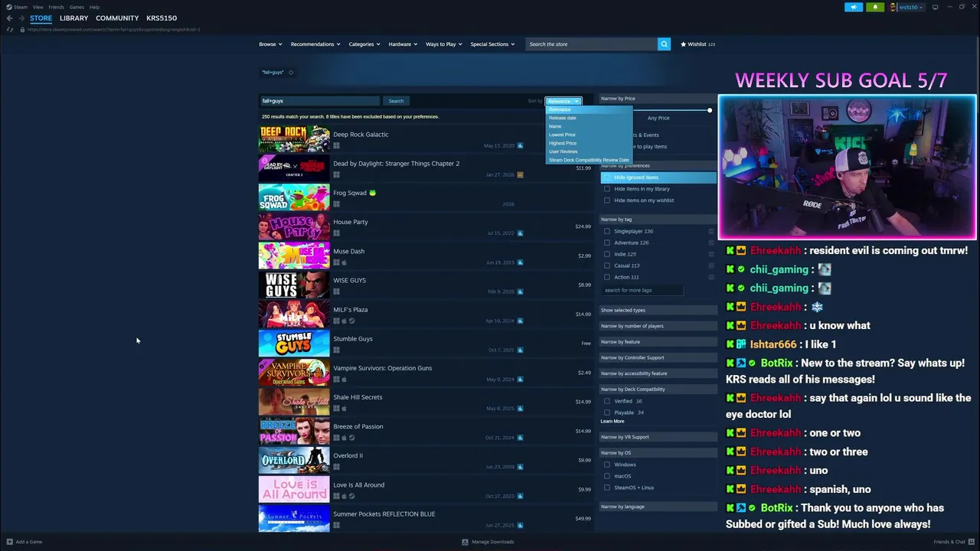Check the Singleplayer tag filter
The width and height of the screenshot is (980, 551).
point(607,231)
